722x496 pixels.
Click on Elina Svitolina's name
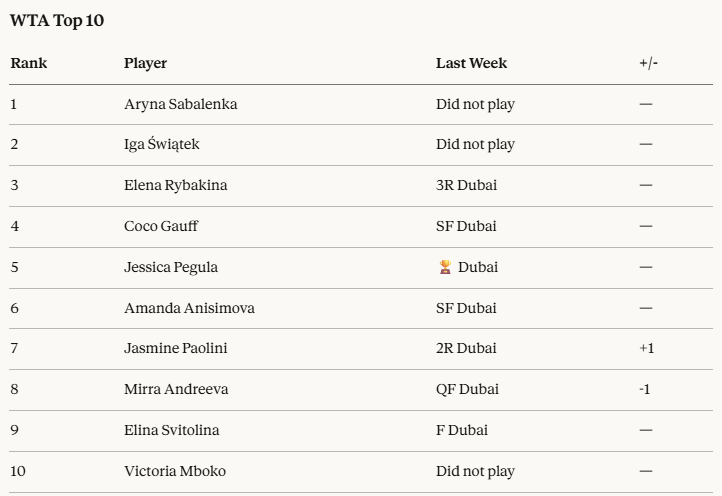point(171,430)
